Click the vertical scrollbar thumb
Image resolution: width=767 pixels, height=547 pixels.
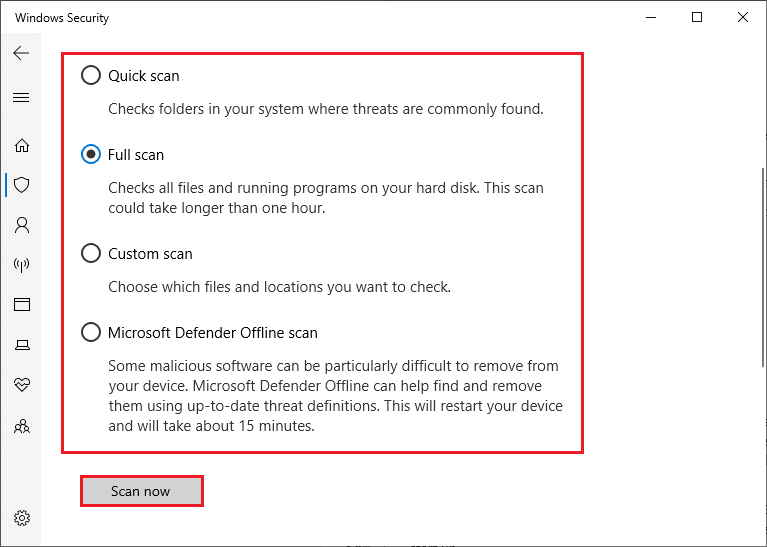click(x=764, y=267)
